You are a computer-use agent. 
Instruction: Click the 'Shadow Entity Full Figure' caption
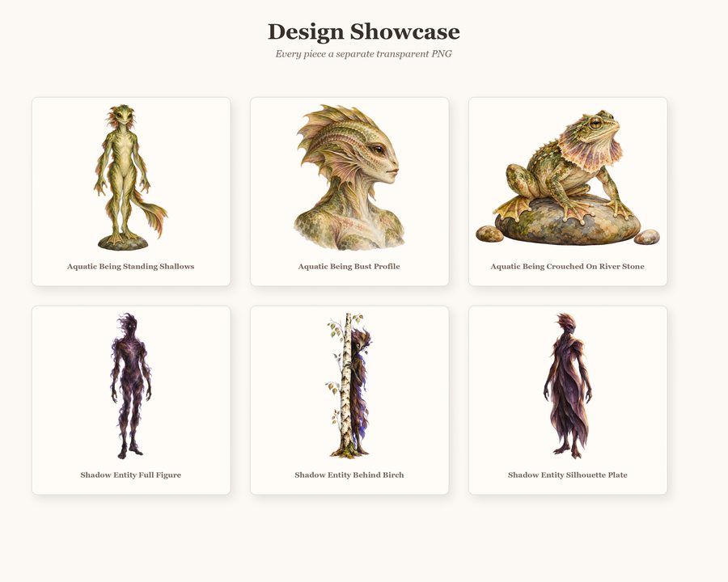point(131,474)
